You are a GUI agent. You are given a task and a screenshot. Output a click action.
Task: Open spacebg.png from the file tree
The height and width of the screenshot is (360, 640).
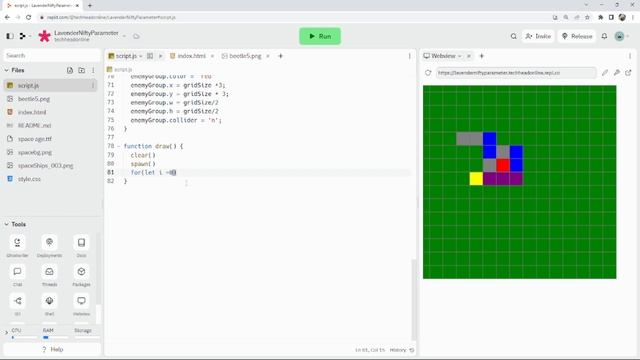click(35, 152)
